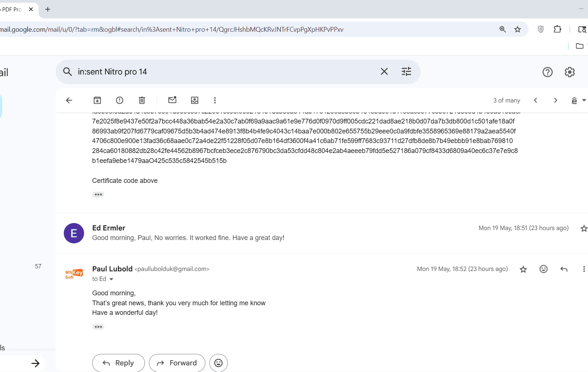Open Gmail settings gear
Viewport: 588px width, 372px height.
click(x=570, y=72)
